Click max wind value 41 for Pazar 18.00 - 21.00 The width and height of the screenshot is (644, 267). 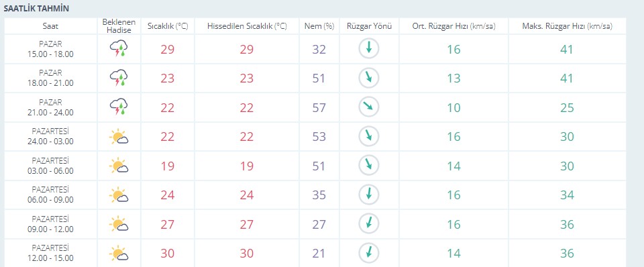tap(567, 78)
